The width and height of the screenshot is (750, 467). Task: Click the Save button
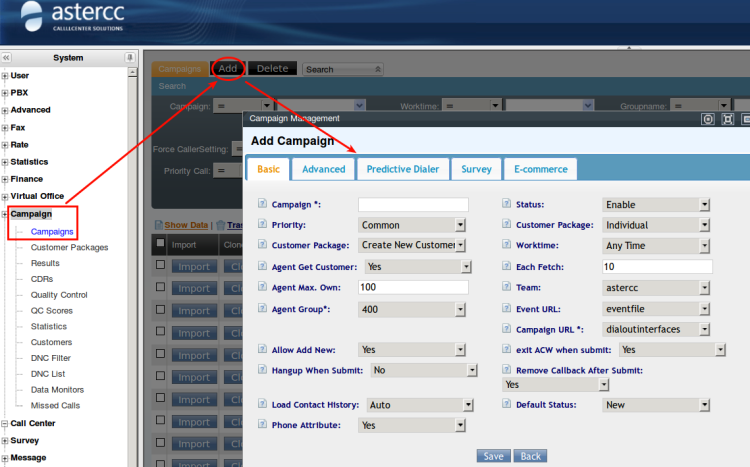pos(493,456)
